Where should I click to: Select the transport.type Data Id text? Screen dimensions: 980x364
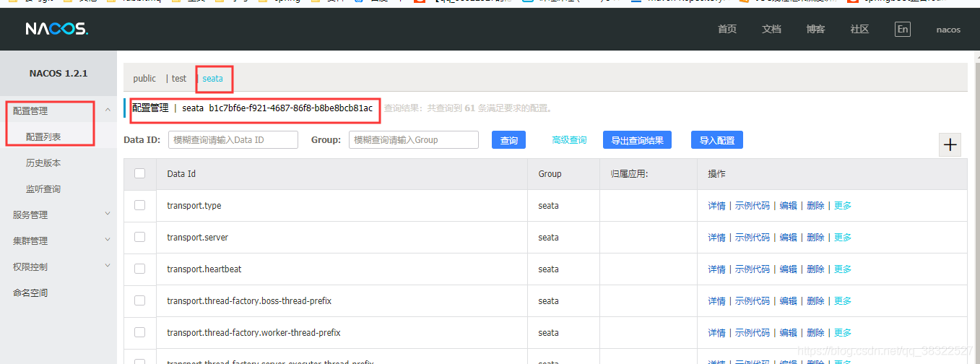tap(194, 206)
